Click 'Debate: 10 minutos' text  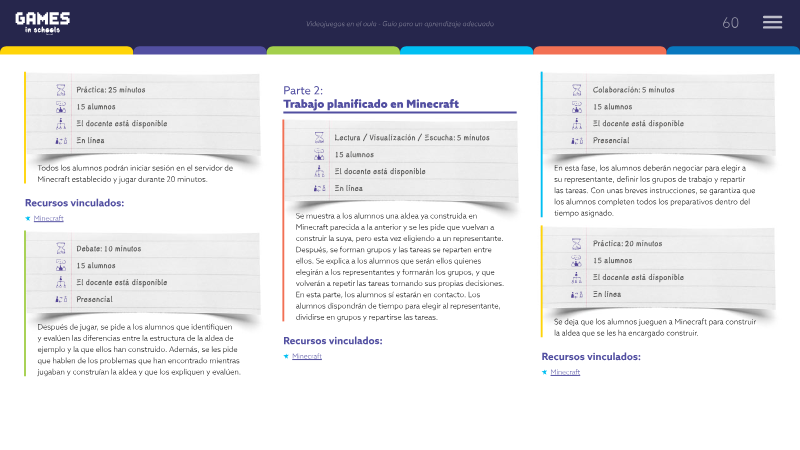point(109,248)
